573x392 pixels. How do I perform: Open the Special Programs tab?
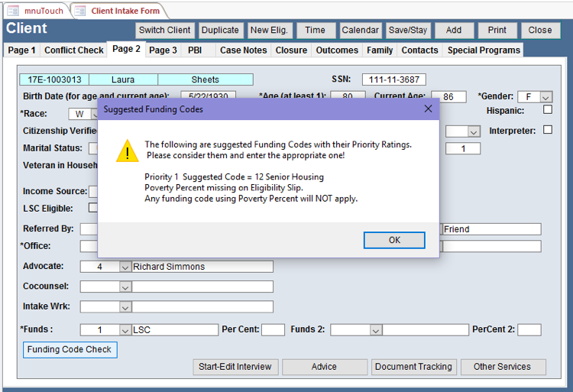point(484,50)
